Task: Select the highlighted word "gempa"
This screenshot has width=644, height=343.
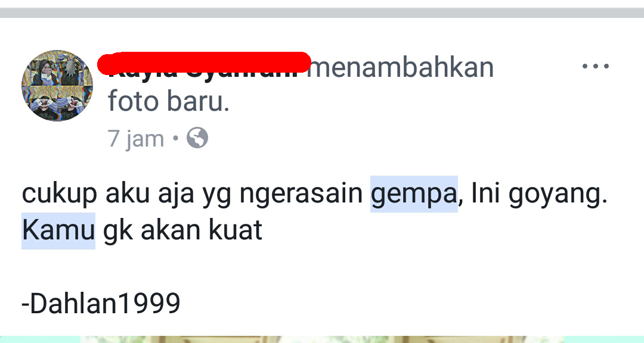Action: [x=414, y=194]
